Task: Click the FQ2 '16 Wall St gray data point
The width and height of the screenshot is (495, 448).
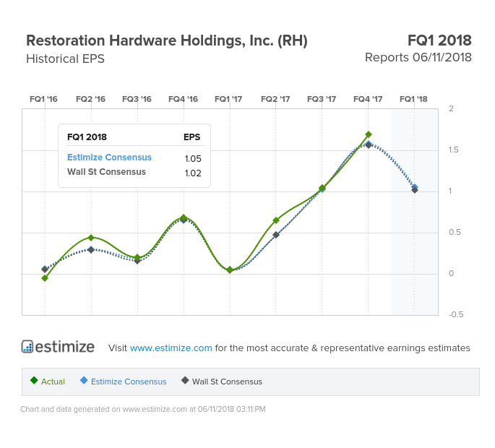Action: [91, 250]
